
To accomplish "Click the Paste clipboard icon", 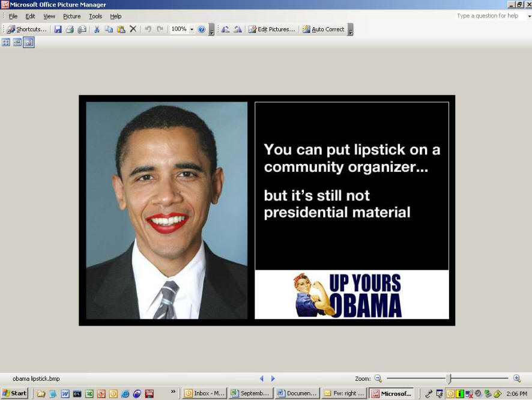I will (x=121, y=29).
